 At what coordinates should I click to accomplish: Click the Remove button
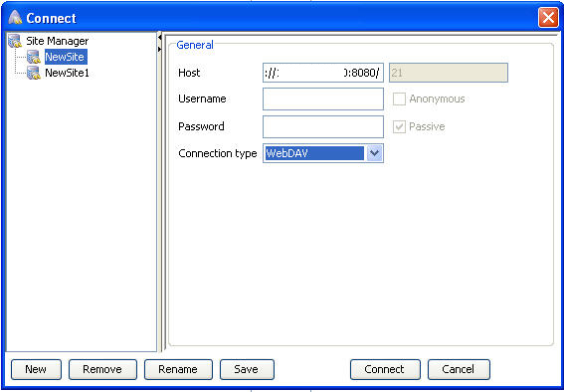[102, 369]
